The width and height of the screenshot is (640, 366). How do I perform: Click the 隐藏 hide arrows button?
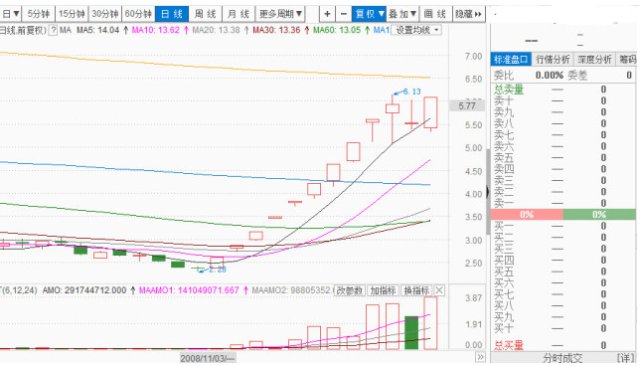pos(469,14)
